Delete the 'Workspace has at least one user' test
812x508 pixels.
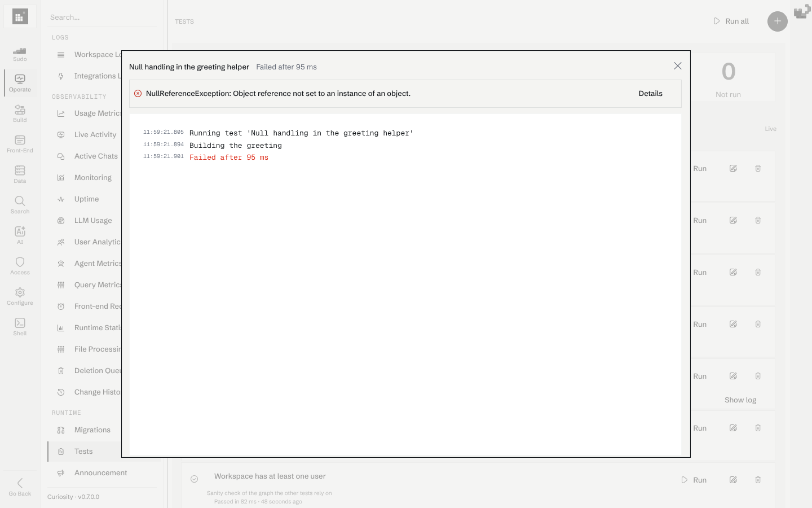click(758, 480)
